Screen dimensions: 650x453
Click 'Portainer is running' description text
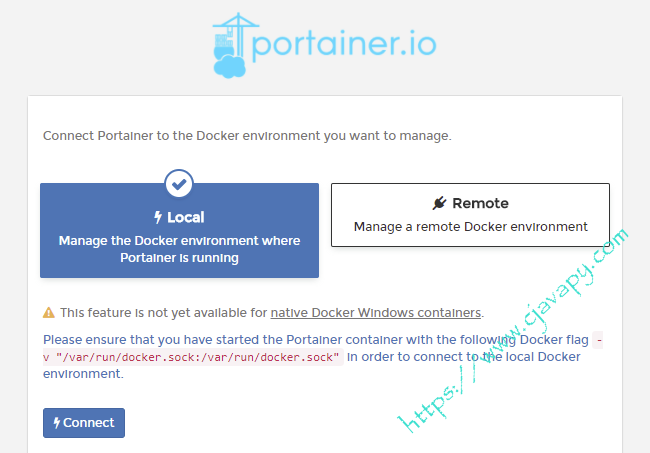tap(179, 258)
